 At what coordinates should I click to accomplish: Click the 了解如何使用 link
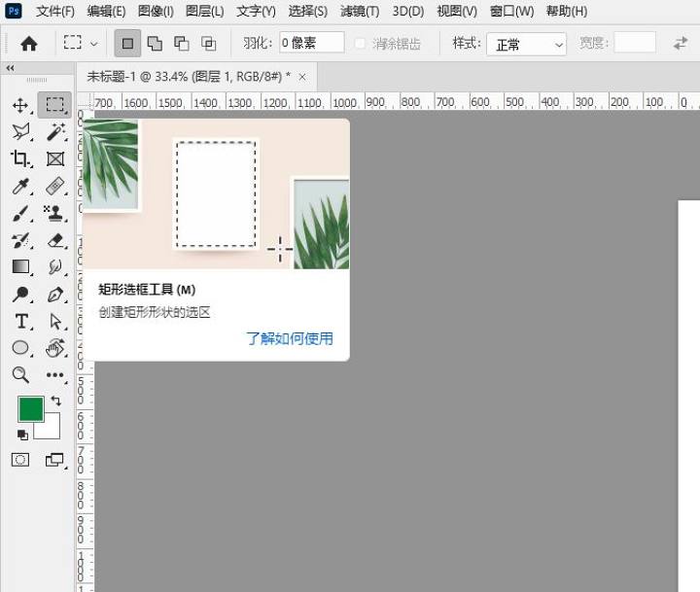tap(290, 338)
